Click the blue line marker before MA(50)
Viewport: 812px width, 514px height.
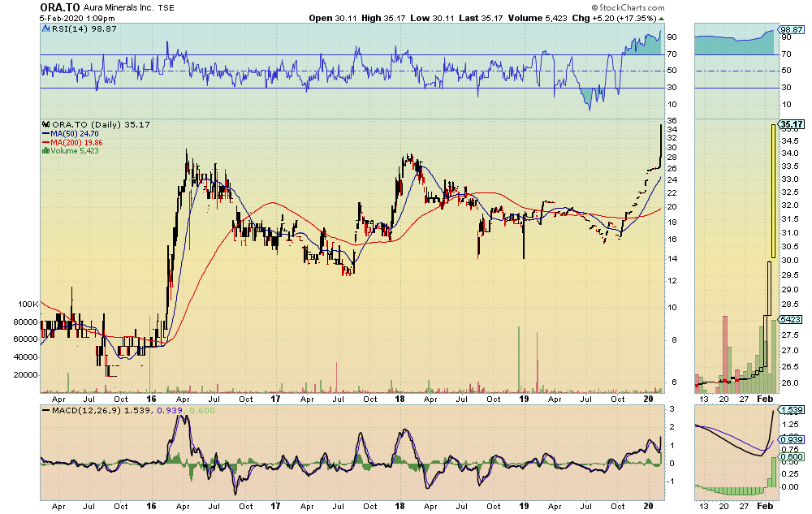coord(46,134)
